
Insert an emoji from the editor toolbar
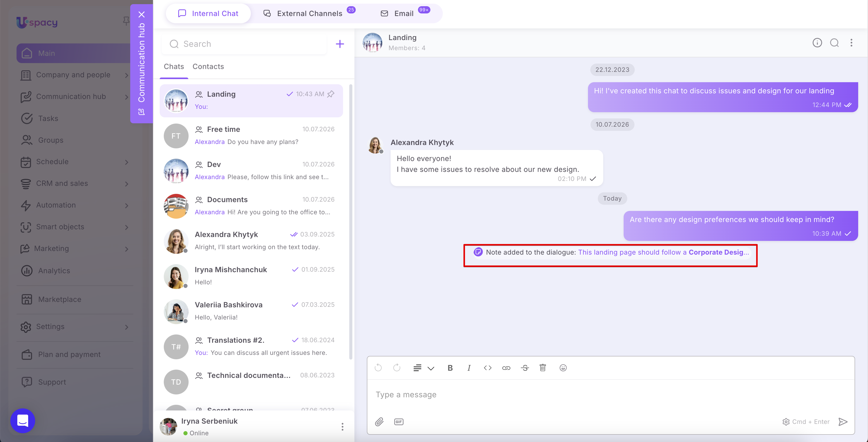tap(563, 368)
